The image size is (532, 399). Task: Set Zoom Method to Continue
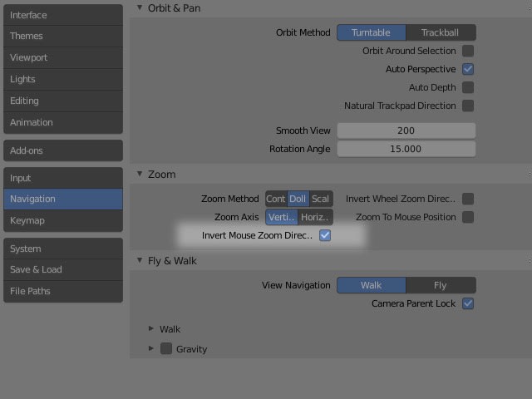(x=276, y=199)
